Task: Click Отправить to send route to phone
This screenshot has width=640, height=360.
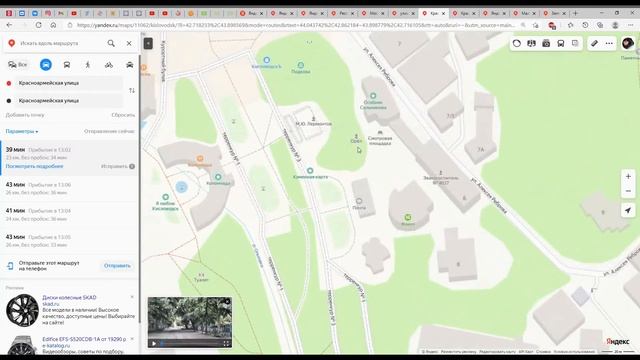Action: pos(117,266)
